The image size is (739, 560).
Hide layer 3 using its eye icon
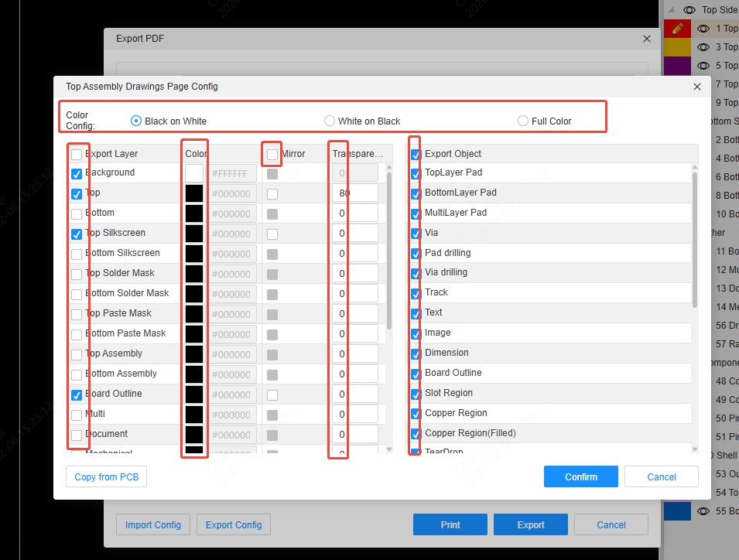703,47
